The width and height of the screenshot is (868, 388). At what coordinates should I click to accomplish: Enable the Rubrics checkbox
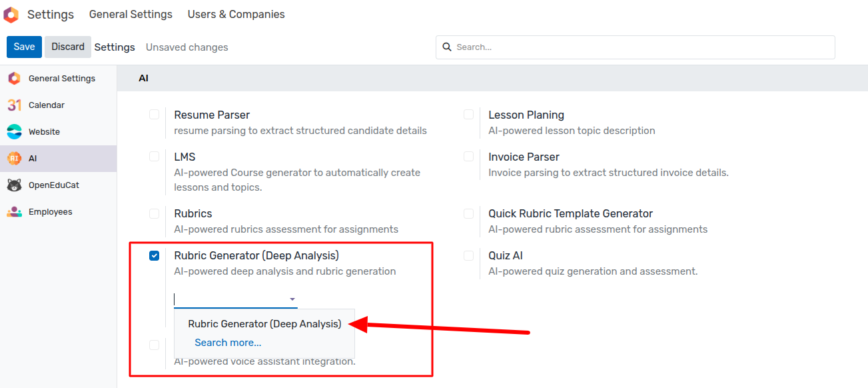155,213
